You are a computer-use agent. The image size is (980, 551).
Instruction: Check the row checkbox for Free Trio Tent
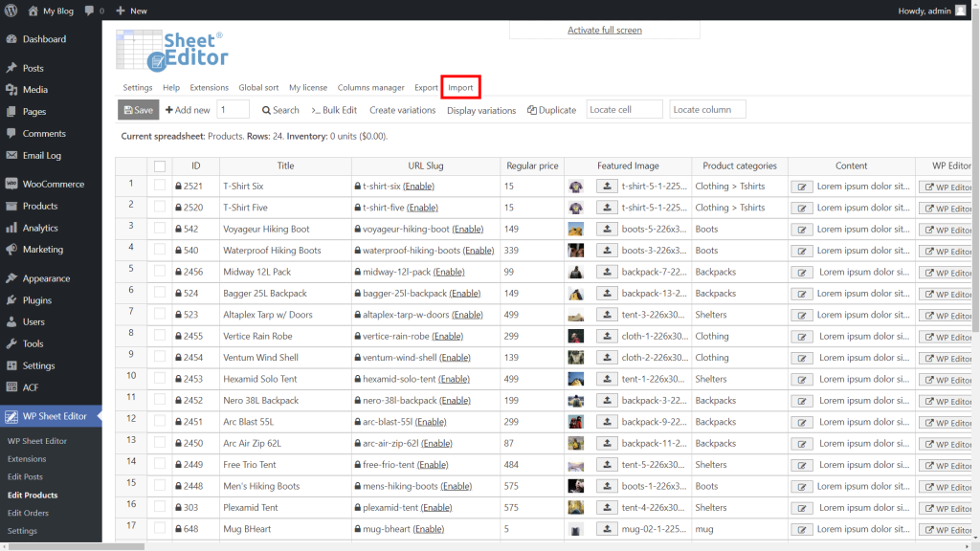(x=159, y=464)
